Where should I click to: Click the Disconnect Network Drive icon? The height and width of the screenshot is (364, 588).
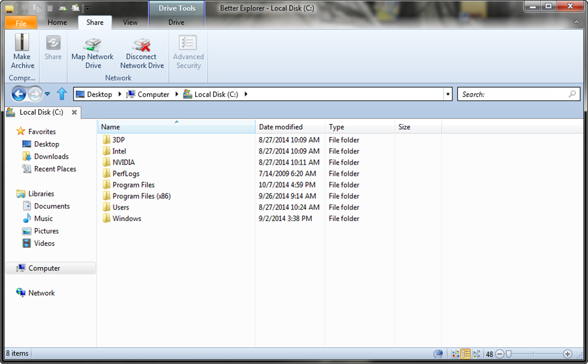coord(141,45)
